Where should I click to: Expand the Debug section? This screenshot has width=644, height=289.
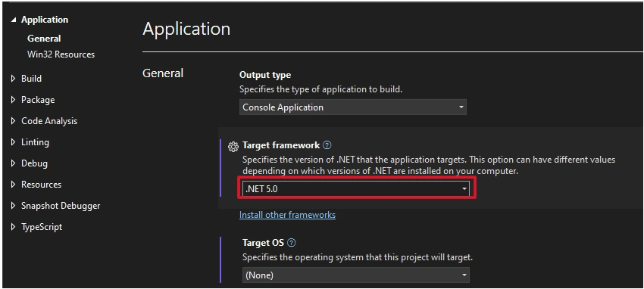coord(13,163)
